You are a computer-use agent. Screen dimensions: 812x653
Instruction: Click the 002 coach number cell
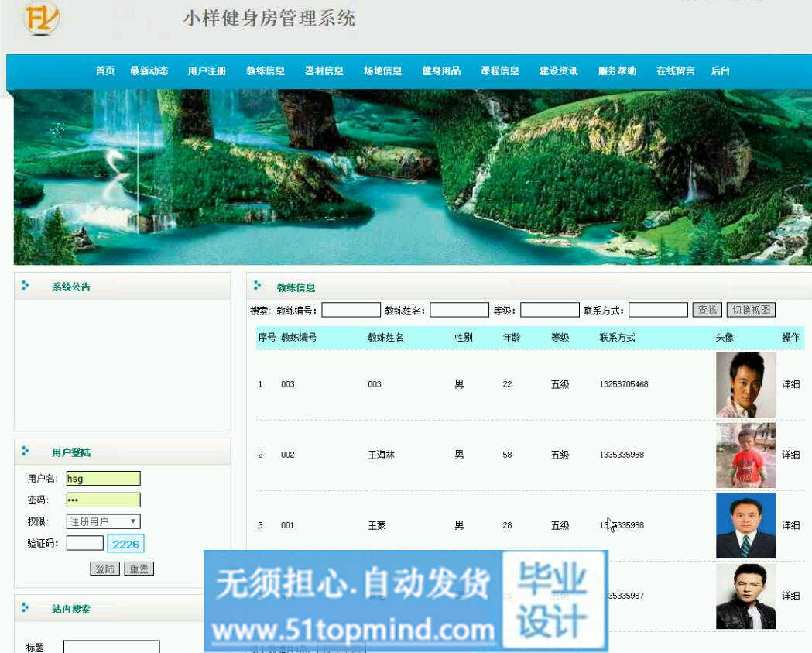(287, 455)
